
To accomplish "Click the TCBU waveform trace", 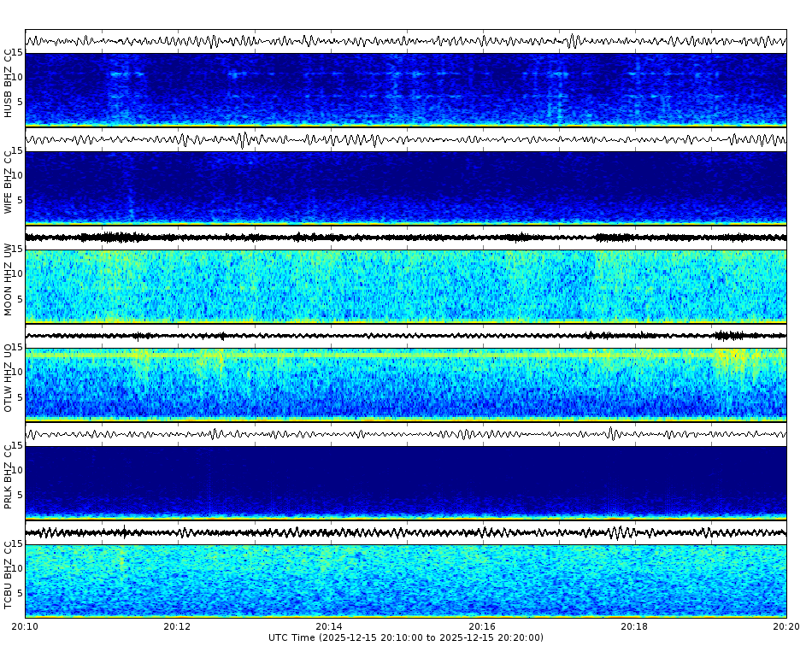I will pos(406,531).
